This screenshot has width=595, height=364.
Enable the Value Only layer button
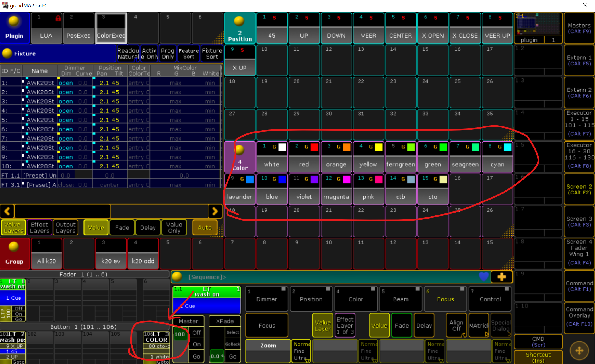[174, 227]
